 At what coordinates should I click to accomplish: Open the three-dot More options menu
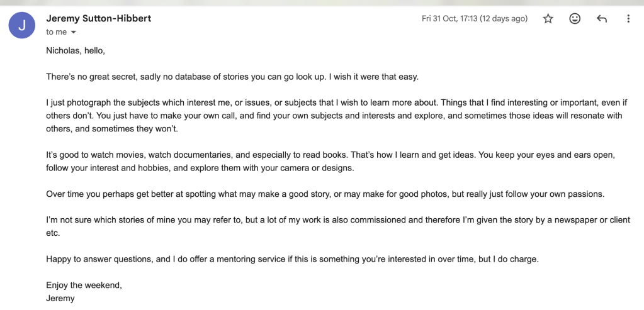(x=628, y=19)
